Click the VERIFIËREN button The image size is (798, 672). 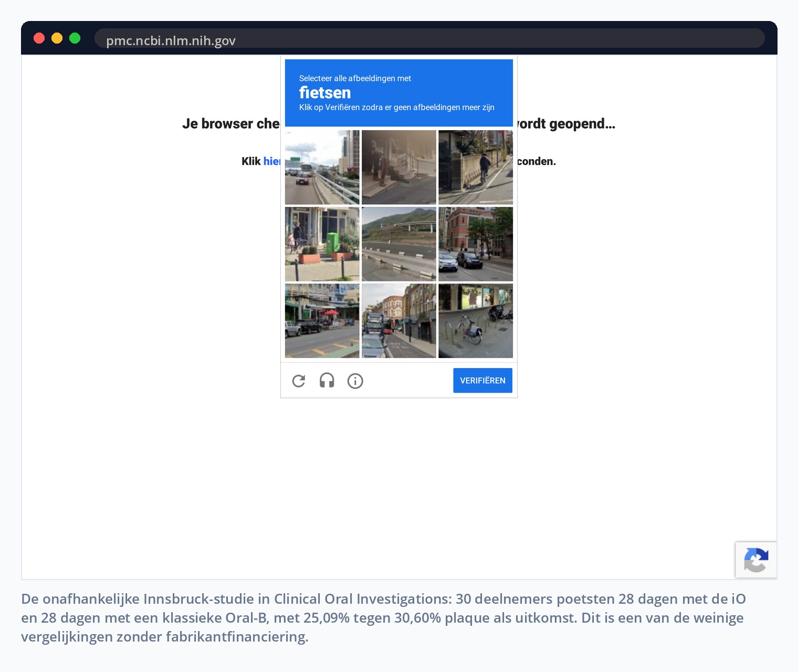pos(482,380)
